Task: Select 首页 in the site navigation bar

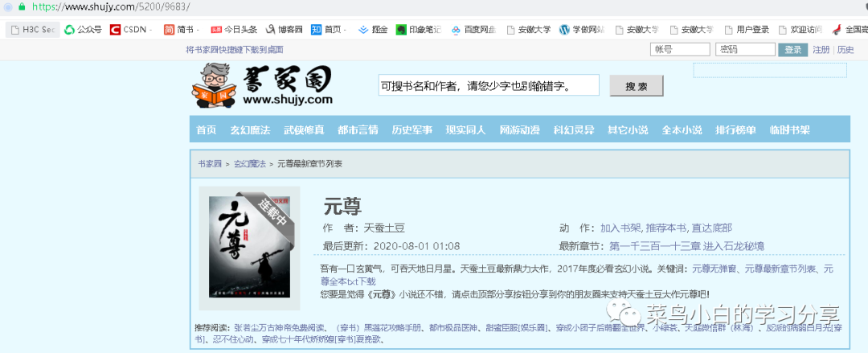Action: coord(207,130)
